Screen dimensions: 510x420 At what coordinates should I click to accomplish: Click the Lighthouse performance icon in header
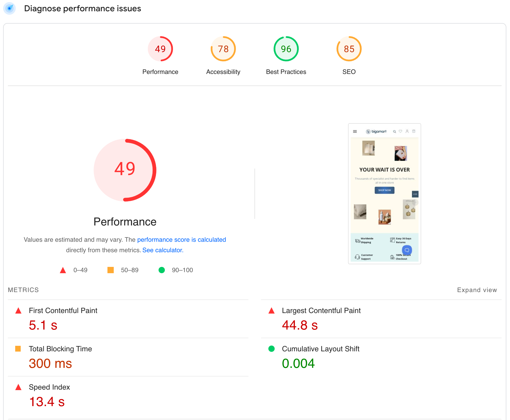9,8
